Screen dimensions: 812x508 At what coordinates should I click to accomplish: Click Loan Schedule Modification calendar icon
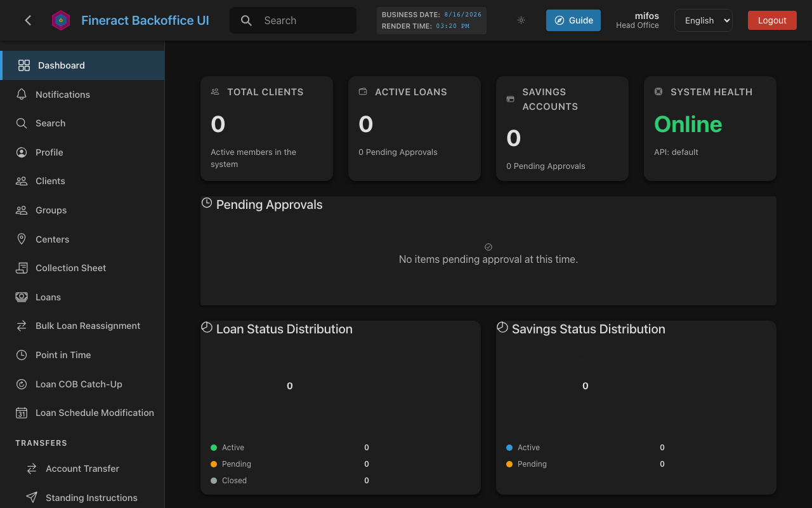tap(22, 413)
